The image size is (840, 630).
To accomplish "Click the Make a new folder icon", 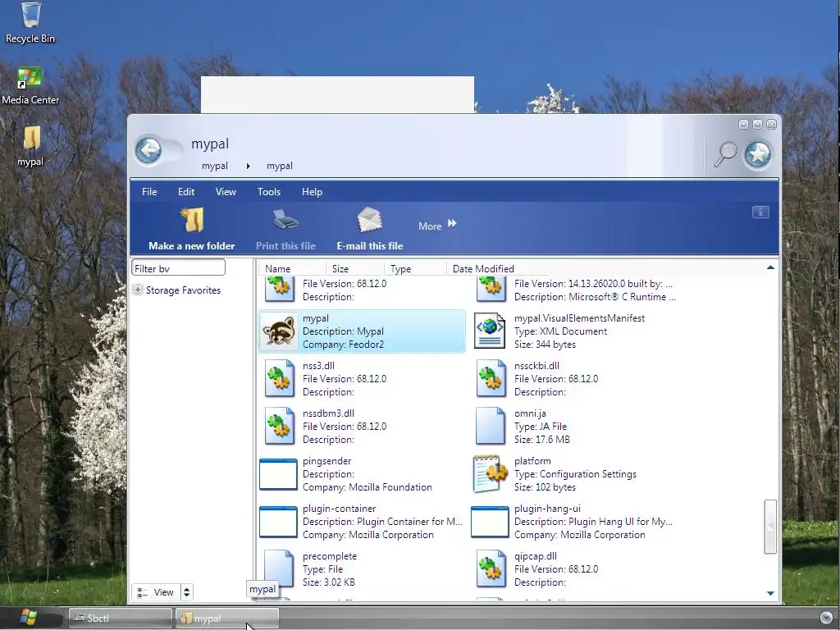I will click(x=192, y=220).
